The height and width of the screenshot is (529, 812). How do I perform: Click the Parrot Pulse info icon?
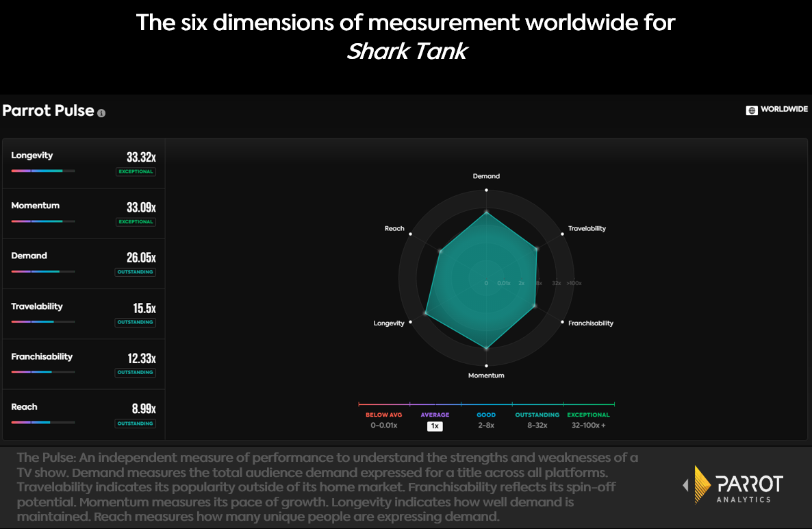(x=101, y=113)
